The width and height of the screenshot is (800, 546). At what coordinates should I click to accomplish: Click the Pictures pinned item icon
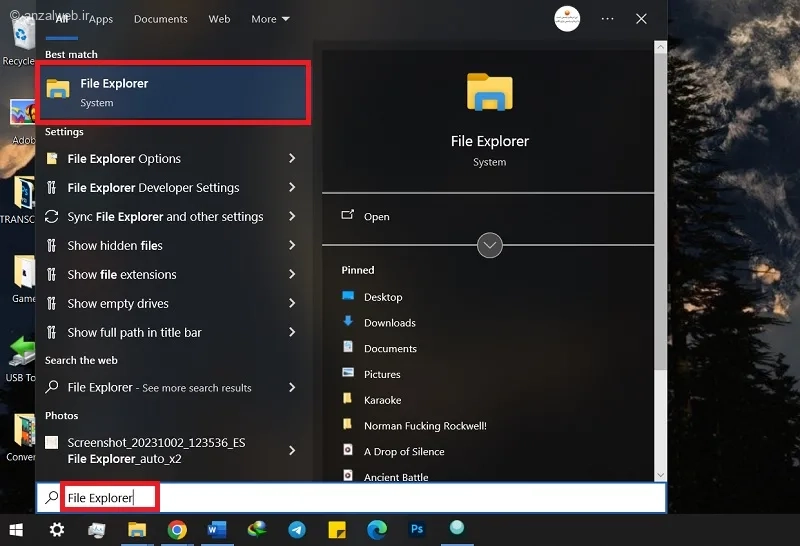348,373
